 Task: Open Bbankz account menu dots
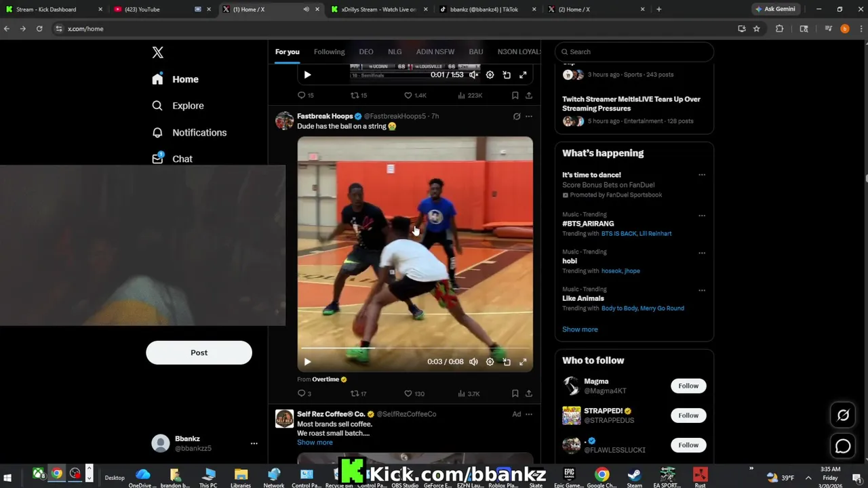pos(254,443)
